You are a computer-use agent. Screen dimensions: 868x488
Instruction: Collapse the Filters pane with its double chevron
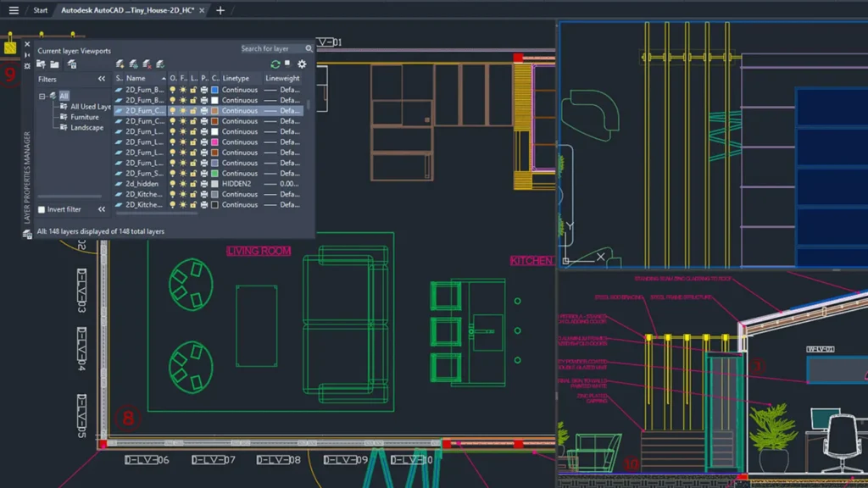102,78
